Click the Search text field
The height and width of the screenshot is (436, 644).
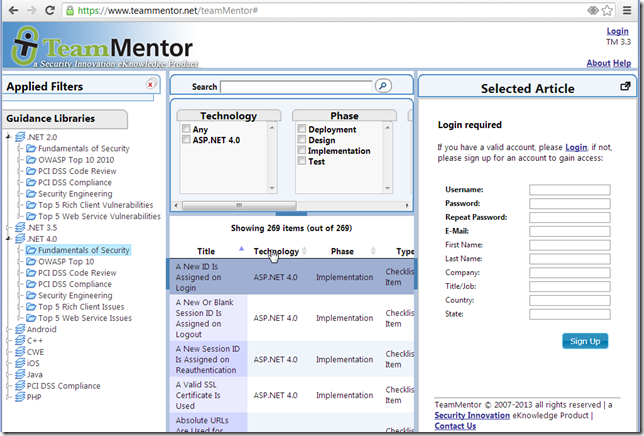point(296,87)
